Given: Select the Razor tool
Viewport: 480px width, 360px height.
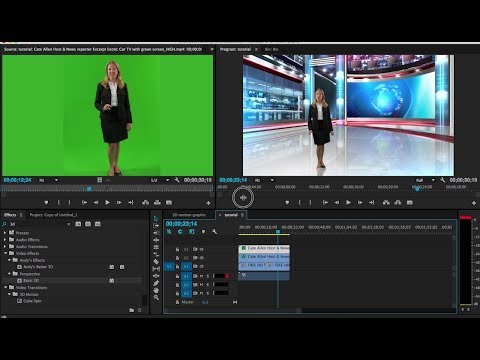Looking at the screenshot, I should (156, 262).
